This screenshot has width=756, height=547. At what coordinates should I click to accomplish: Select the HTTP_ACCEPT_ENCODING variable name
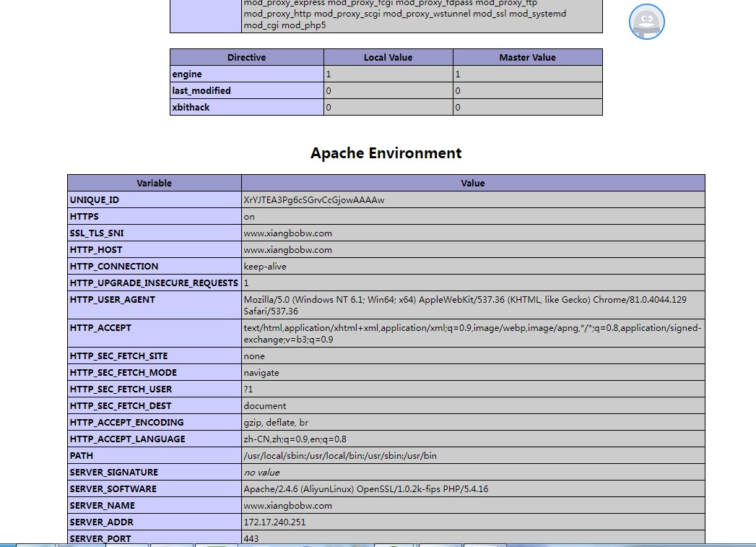coord(127,423)
